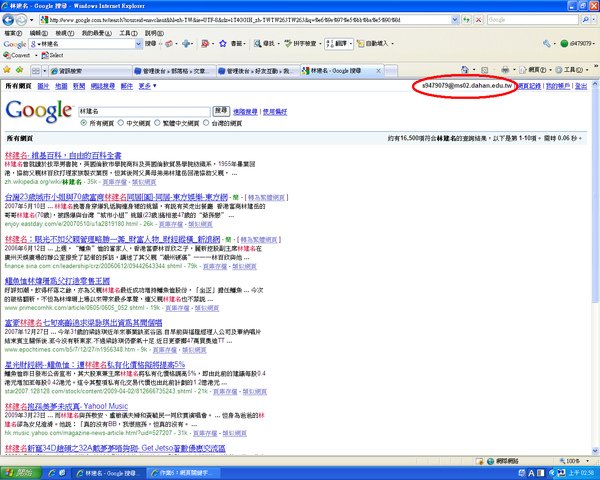Go back with the Back arrow button
This screenshot has width=600, height=480.
(8, 20)
